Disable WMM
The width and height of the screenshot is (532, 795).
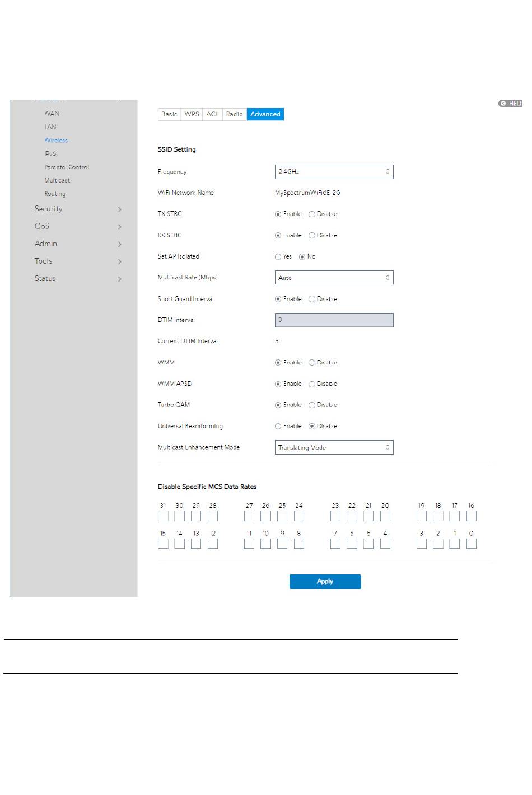click(312, 363)
